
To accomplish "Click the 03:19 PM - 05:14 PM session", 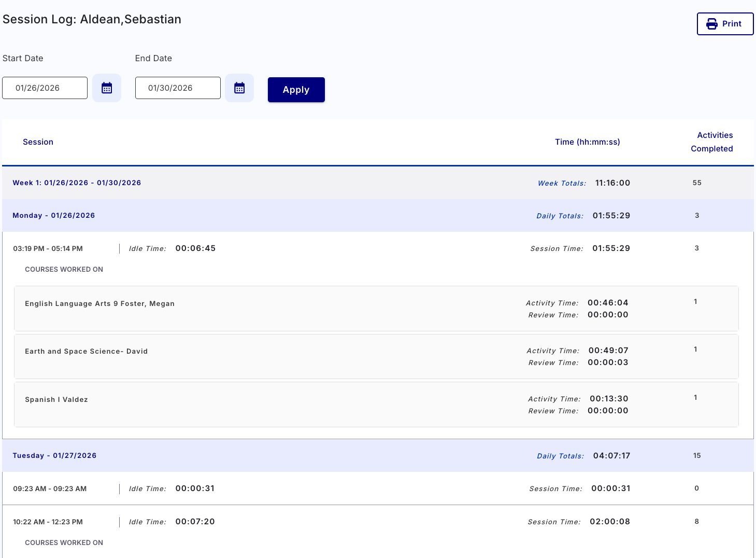I will pos(48,249).
